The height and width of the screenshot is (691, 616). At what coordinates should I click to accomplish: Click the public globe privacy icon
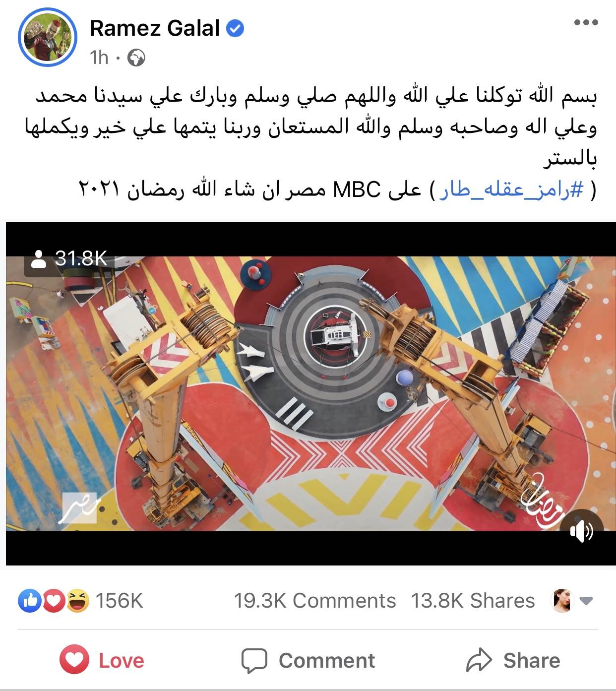pos(136,58)
